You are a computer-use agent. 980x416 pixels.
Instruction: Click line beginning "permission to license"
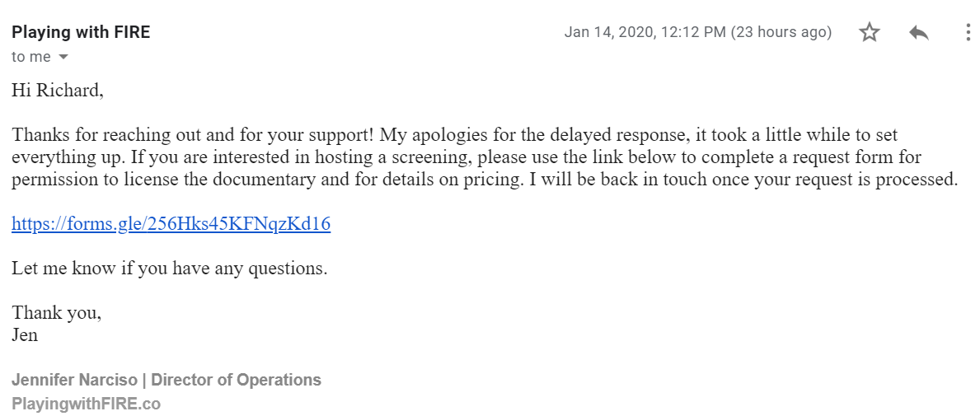pyautogui.click(x=485, y=180)
